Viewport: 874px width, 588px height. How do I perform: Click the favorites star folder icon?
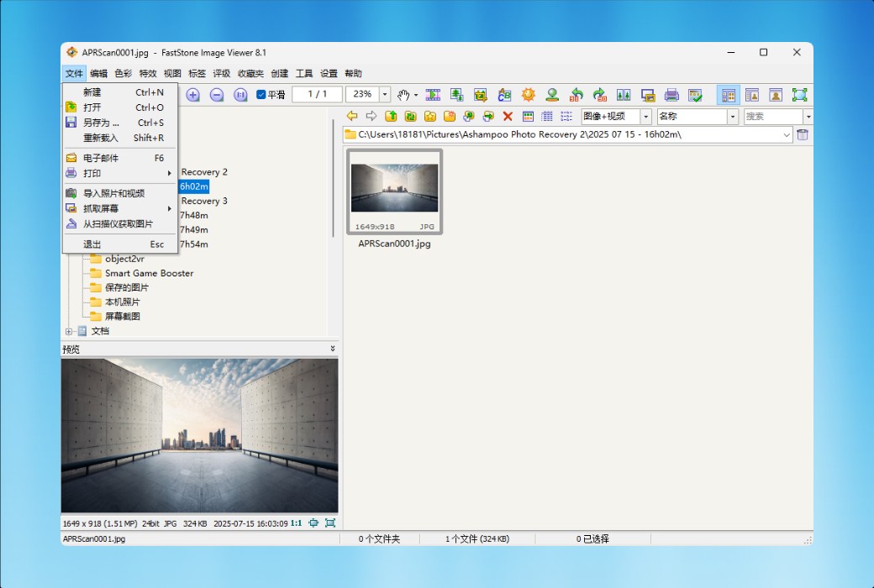point(430,116)
